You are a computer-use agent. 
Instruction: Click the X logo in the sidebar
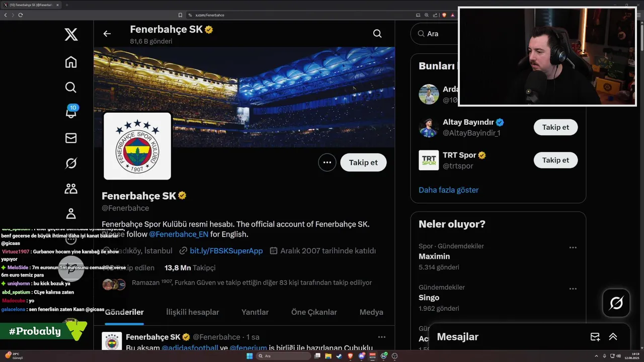point(71,35)
